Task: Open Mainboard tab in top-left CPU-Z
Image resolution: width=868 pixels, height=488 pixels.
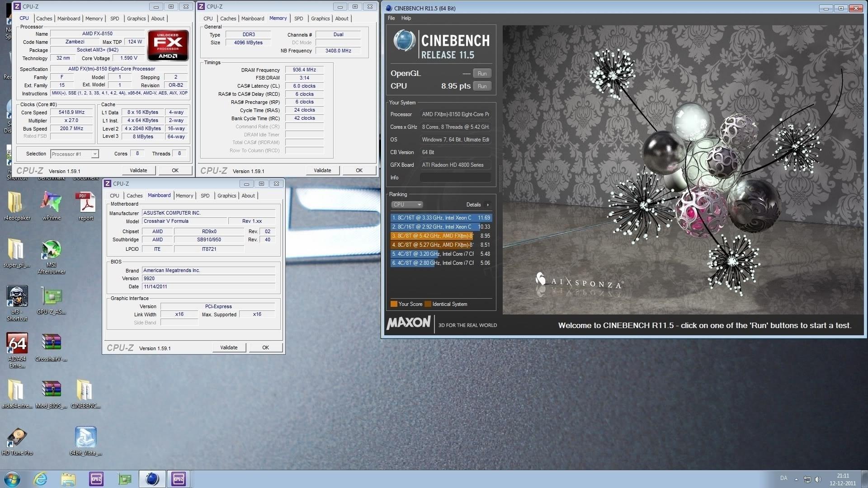Action: pos(69,19)
